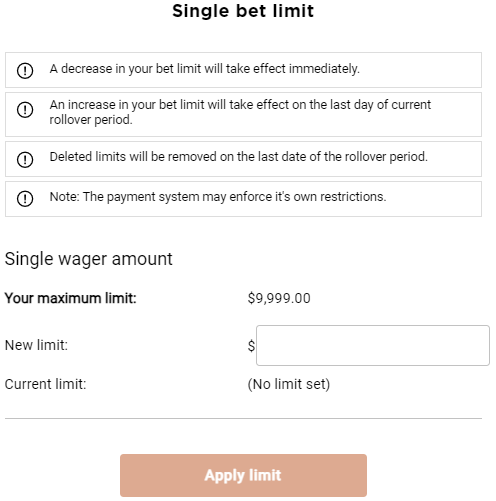Click the 'Current limit:' label
This screenshot has height=501, width=496.
tap(46, 384)
